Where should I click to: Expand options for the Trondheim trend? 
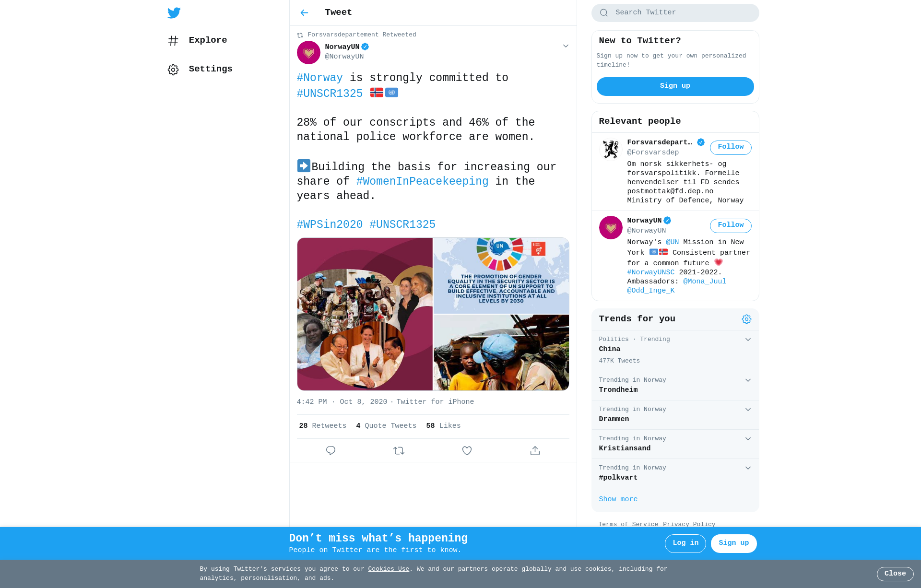tap(748, 380)
